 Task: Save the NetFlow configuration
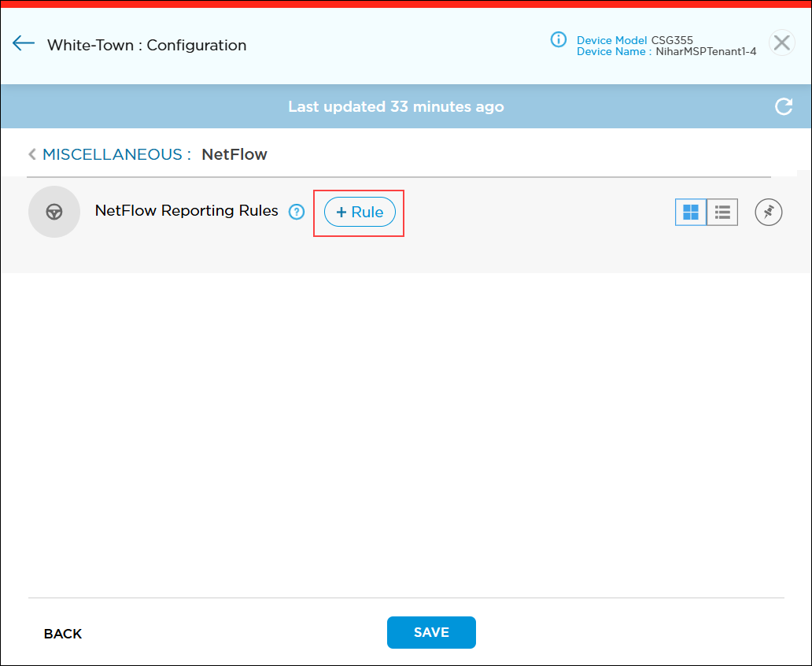point(431,632)
